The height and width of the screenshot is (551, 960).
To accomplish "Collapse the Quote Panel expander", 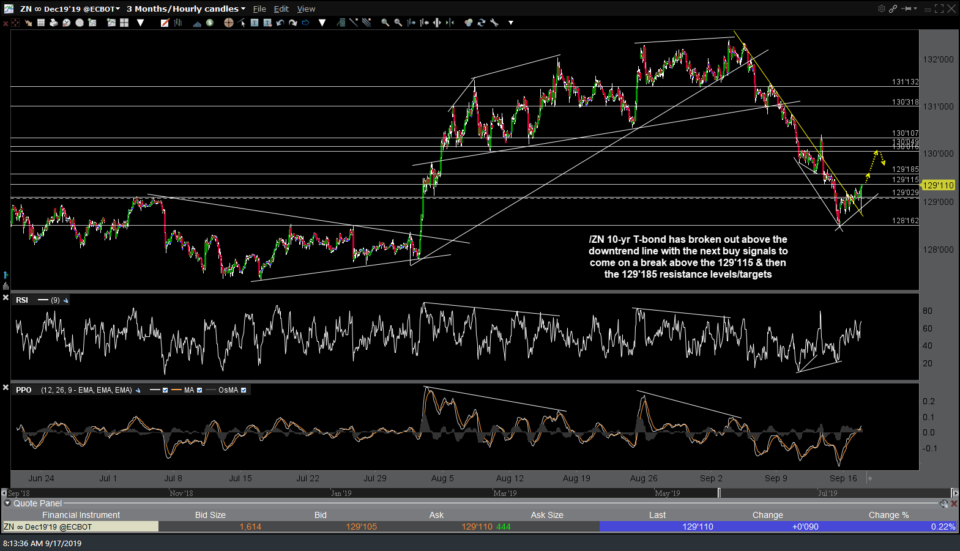I will click(6, 503).
